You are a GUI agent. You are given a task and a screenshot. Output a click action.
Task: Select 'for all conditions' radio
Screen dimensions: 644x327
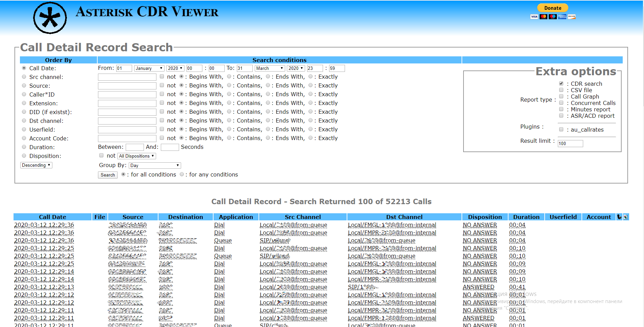click(x=123, y=174)
